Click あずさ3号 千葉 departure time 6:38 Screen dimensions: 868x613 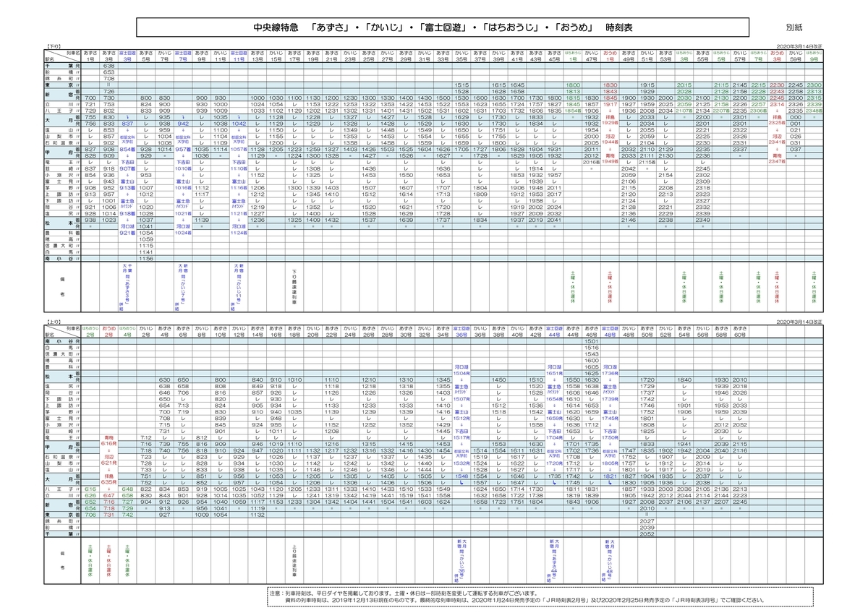click(109, 66)
